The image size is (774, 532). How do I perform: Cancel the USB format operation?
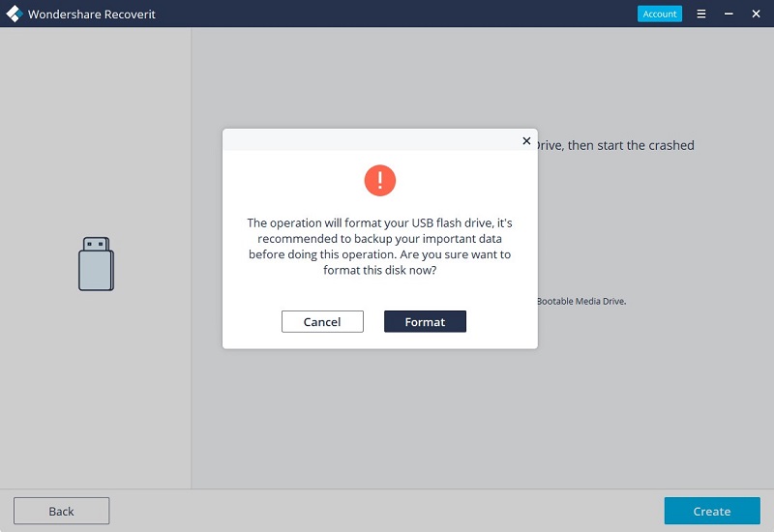(x=322, y=321)
